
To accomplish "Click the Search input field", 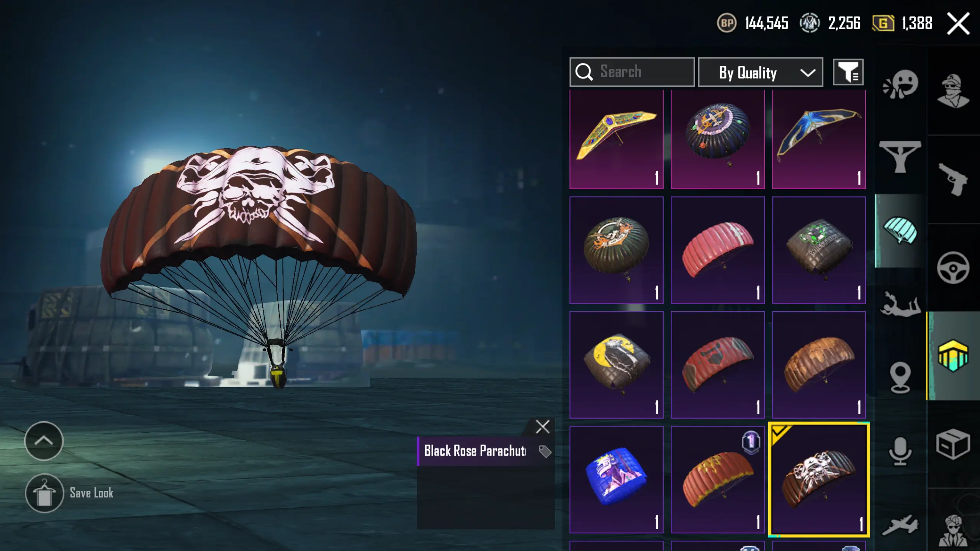I will (632, 72).
